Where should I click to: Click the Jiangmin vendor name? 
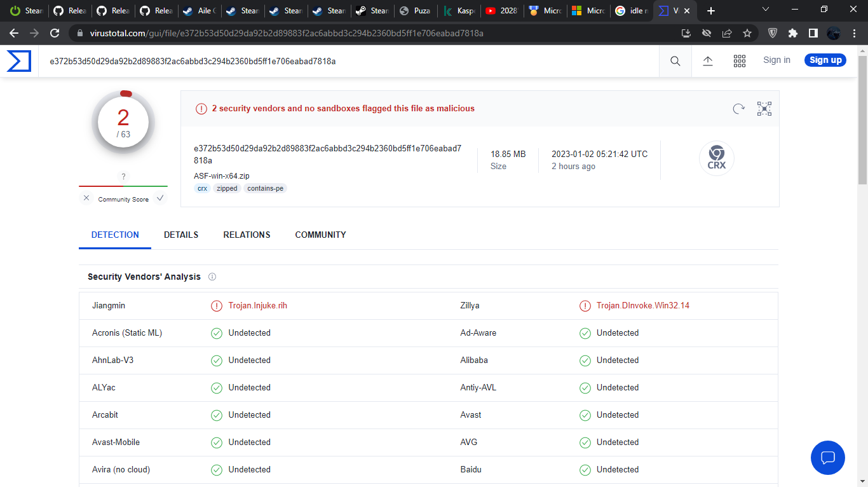coord(109,306)
